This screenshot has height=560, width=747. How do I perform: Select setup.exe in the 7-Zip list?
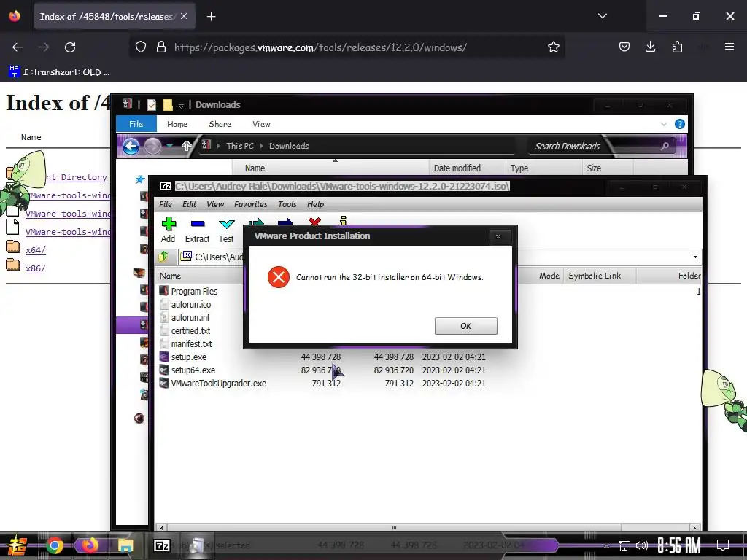[189, 357]
